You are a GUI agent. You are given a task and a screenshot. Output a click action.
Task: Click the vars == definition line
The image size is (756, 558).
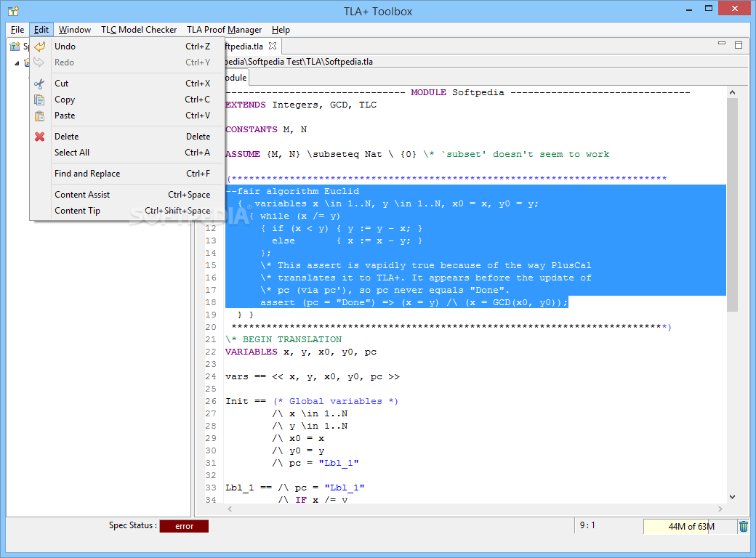(x=313, y=377)
